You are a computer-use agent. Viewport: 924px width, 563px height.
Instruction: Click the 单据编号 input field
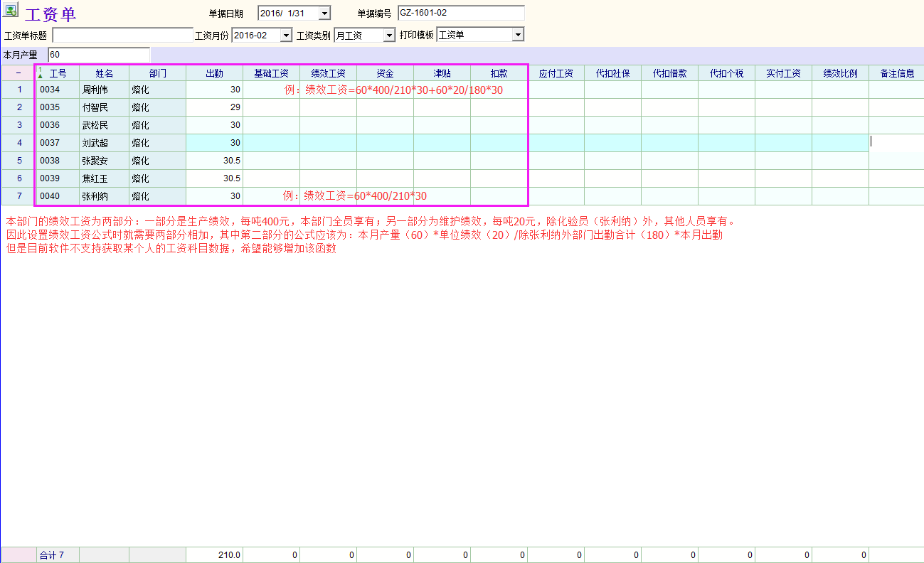tap(460, 14)
